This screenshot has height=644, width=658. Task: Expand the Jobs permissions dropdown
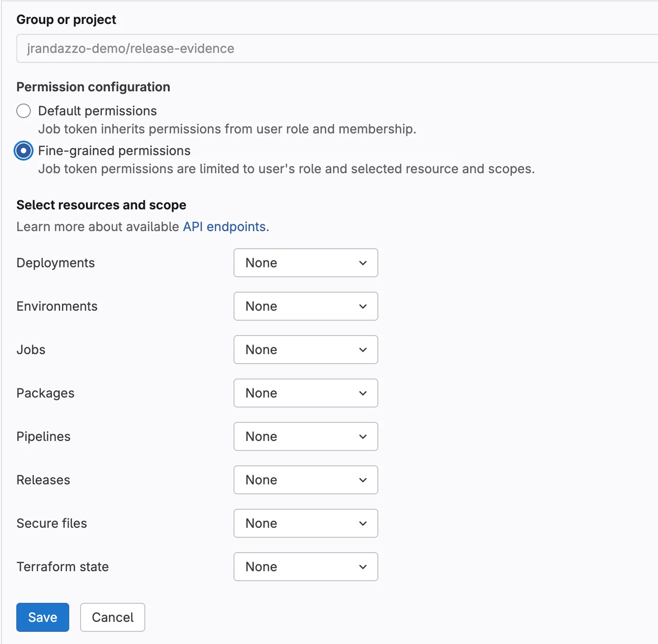pyautogui.click(x=305, y=350)
